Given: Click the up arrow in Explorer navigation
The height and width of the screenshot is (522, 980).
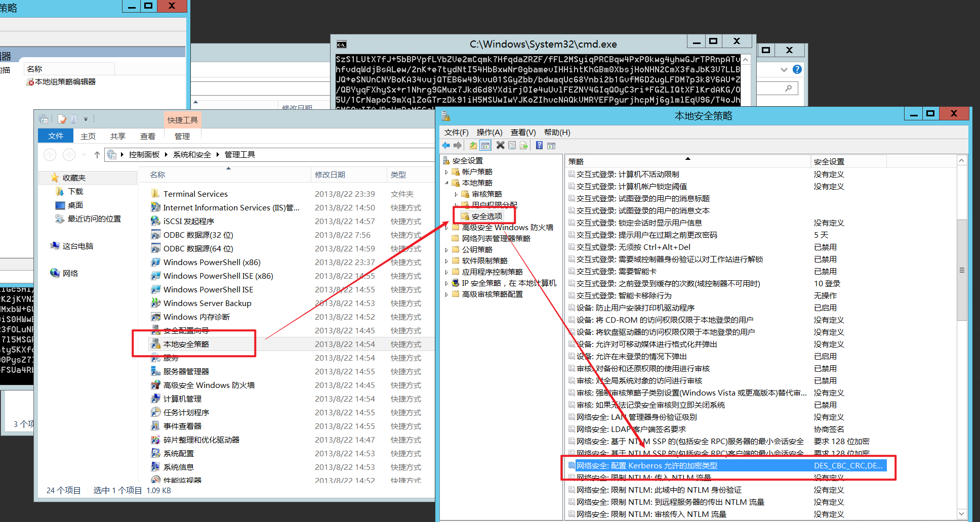Looking at the screenshot, I should 97,155.
